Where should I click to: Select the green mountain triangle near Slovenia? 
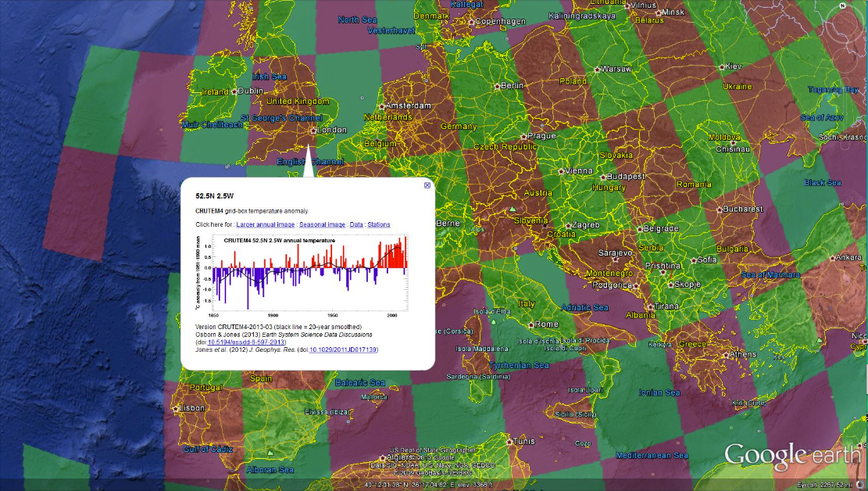(513, 210)
